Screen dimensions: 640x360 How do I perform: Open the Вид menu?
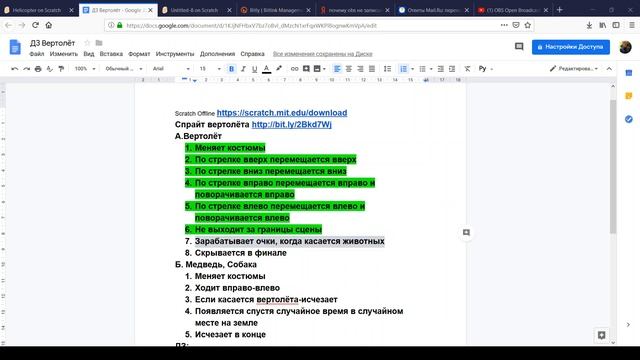89,54
